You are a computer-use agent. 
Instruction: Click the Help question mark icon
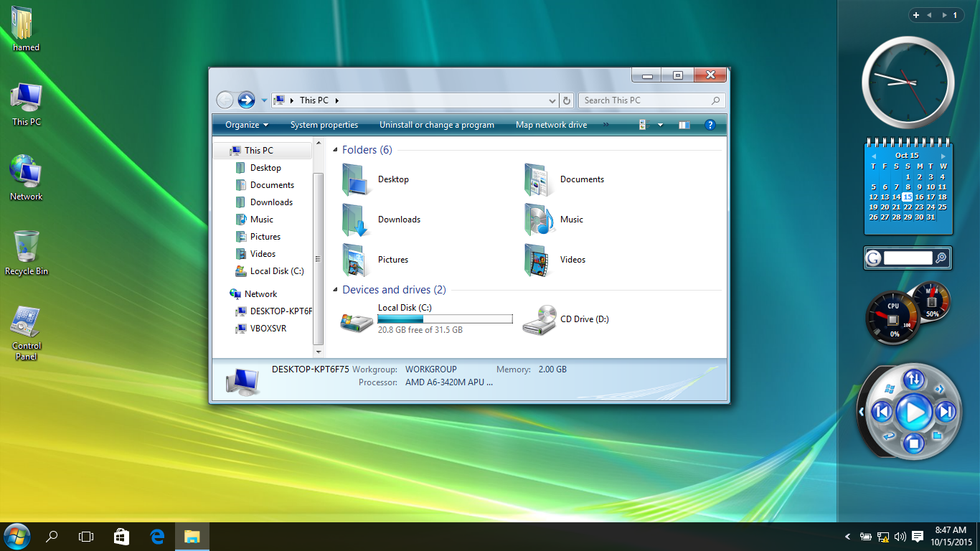point(710,125)
